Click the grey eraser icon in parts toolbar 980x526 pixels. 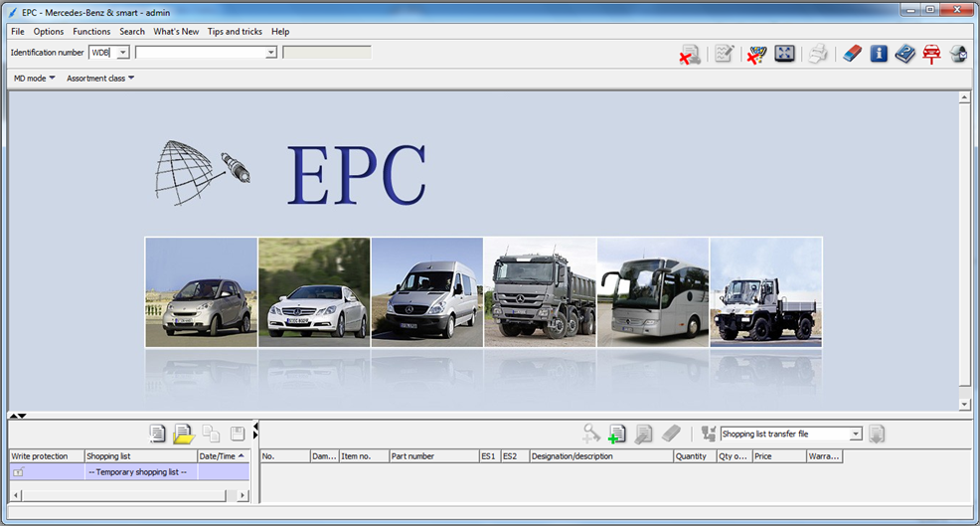pyautogui.click(x=671, y=434)
